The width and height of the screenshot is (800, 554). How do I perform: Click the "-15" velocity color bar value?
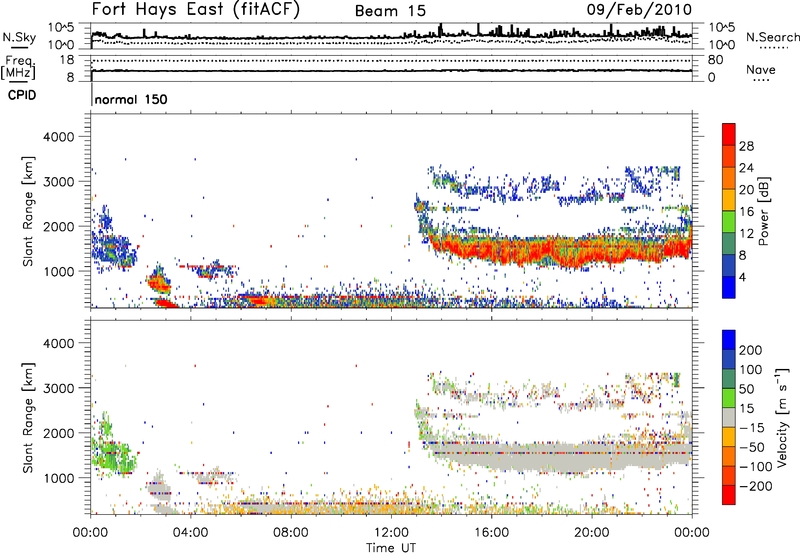752,428
